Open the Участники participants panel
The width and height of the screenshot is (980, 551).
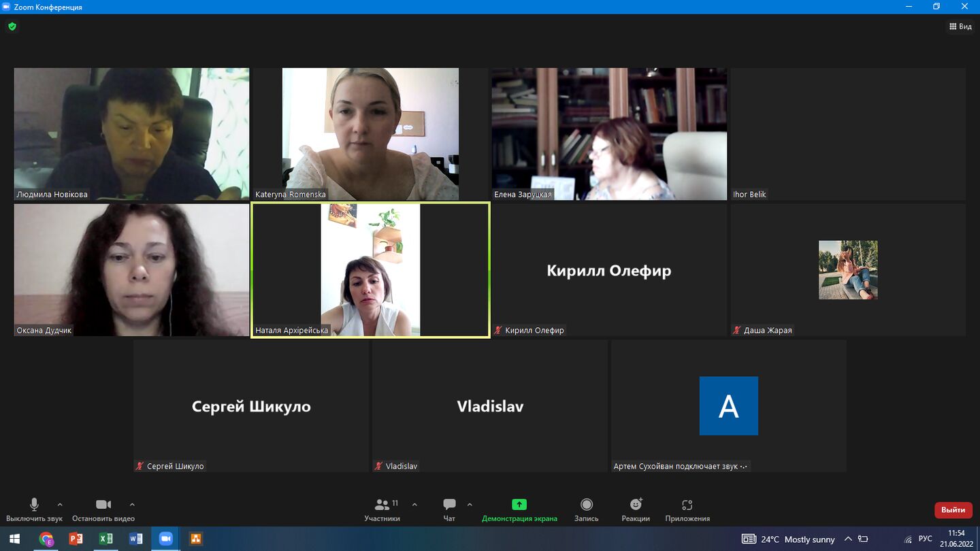point(382,510)
